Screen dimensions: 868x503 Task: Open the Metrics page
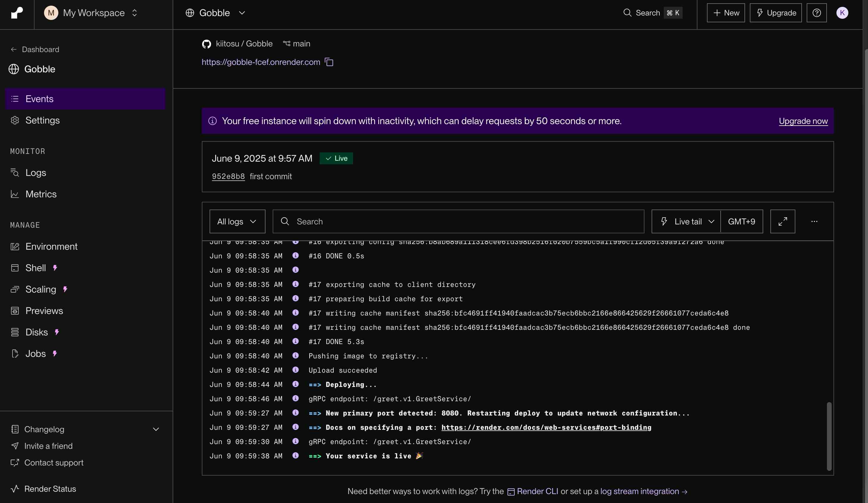point(41,194)
